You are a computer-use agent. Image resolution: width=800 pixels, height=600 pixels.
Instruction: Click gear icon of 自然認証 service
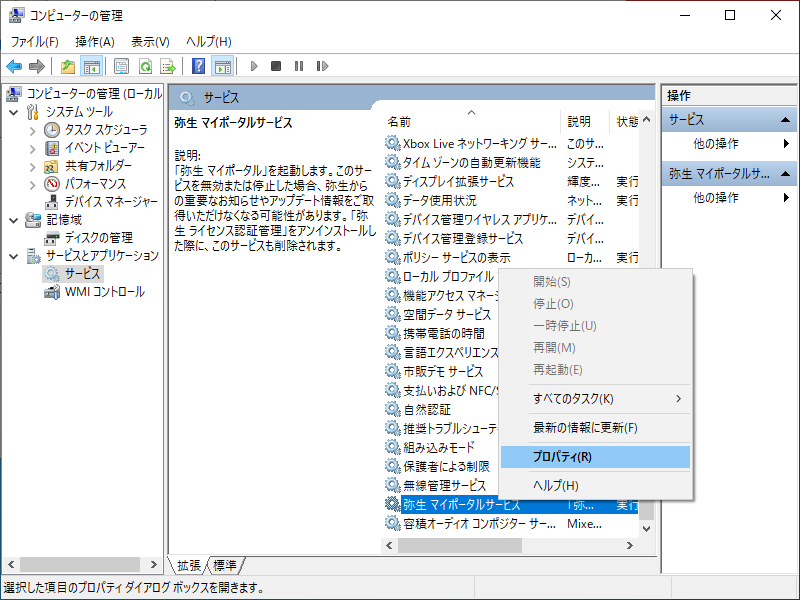392,409
